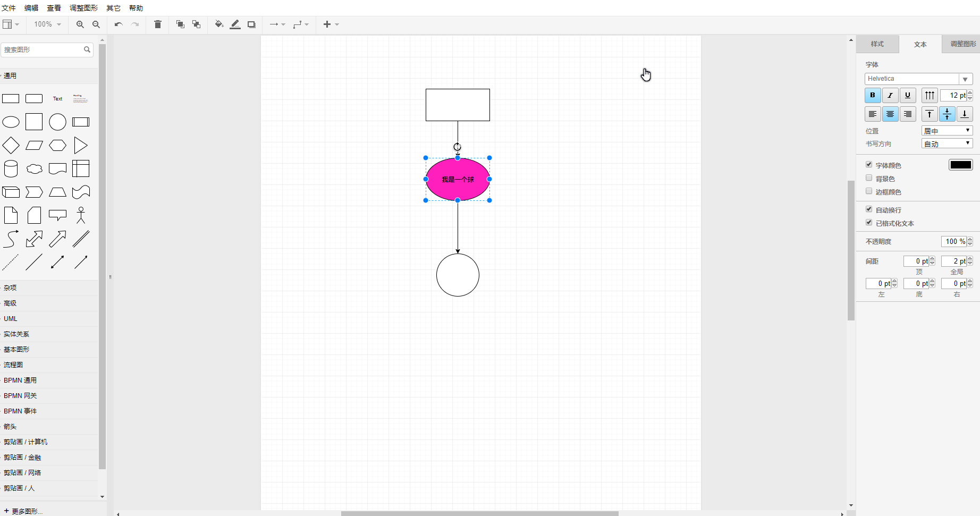This screenshot has height=516, width=980.
Task: Uncheck the 字体颜色 checkbox
Action: click(869, 165)
